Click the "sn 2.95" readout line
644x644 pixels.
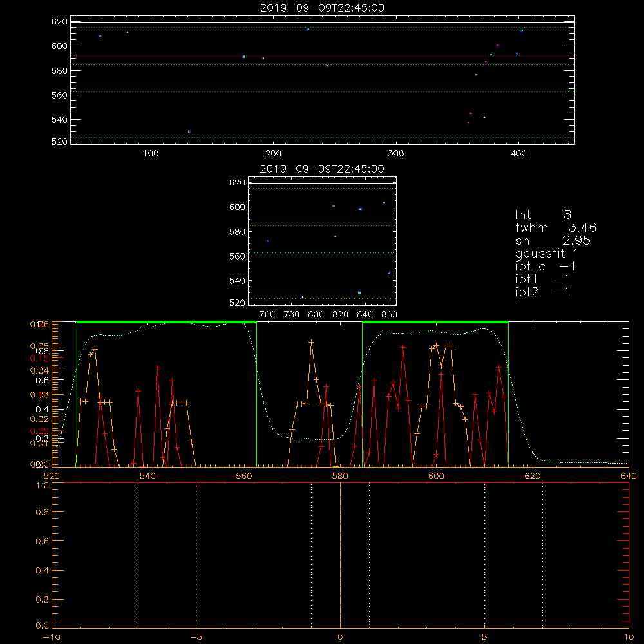pyautogui.click(x=553, y=240)
